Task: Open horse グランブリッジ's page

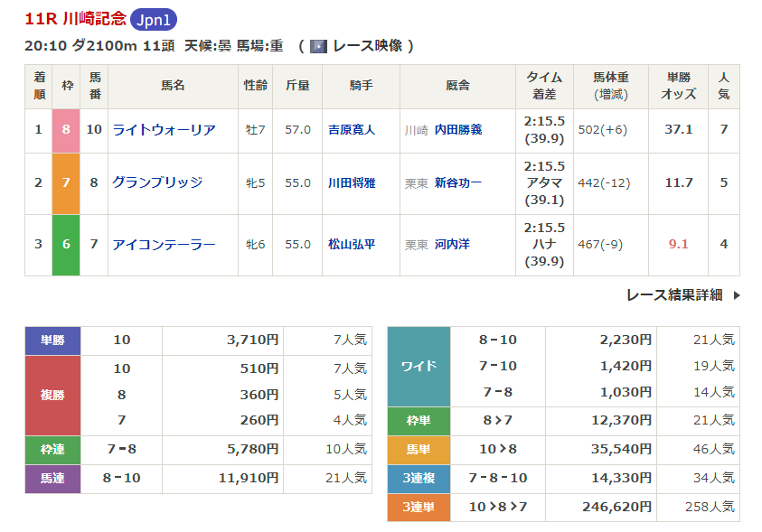Action: click(157, 182)
